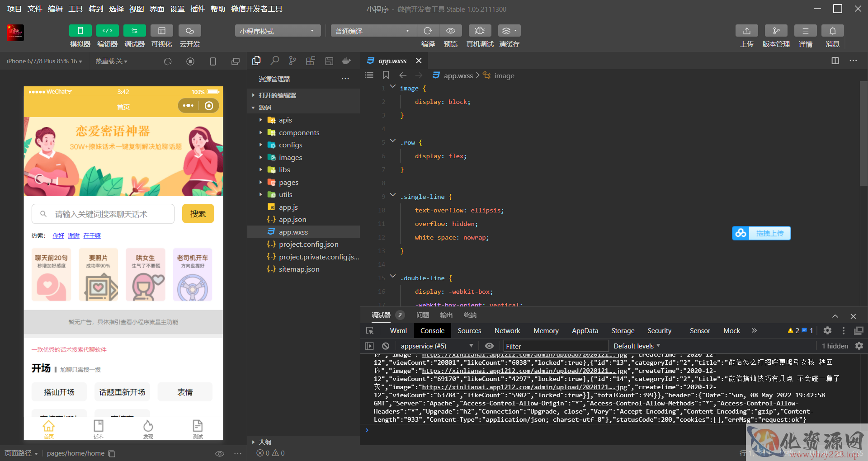Switch to the 问题 panel tab
The image size is (868, 461).
(x=423, y=315)
